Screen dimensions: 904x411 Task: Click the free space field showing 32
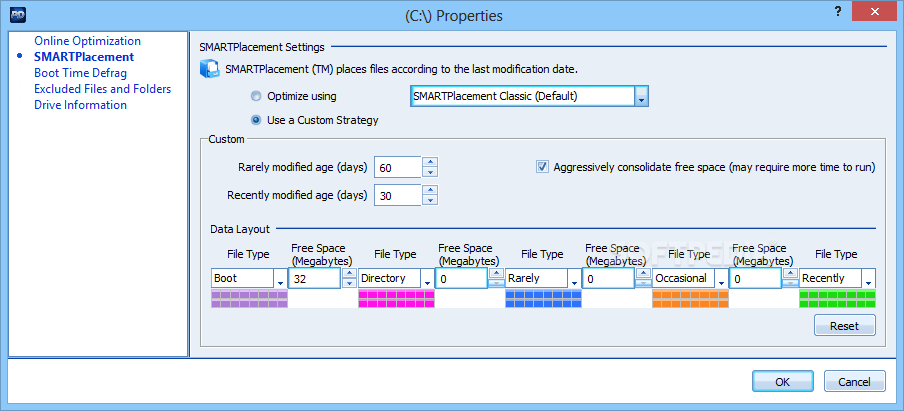pos(315,278)
